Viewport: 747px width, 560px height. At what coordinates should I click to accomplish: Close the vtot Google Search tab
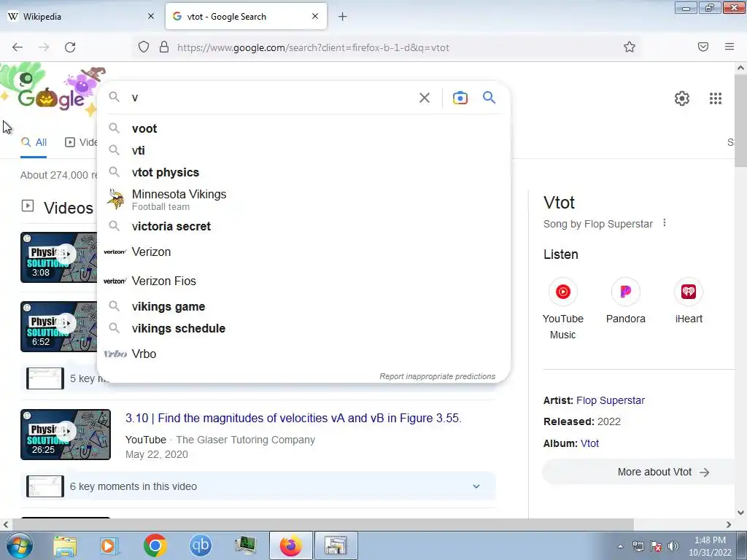(315, 16)
